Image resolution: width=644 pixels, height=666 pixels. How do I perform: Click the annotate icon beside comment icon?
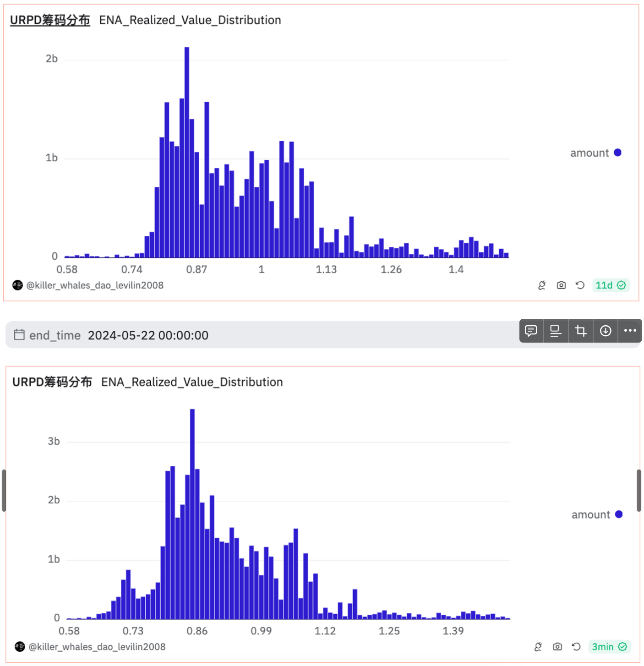click(x=556, y=331)
